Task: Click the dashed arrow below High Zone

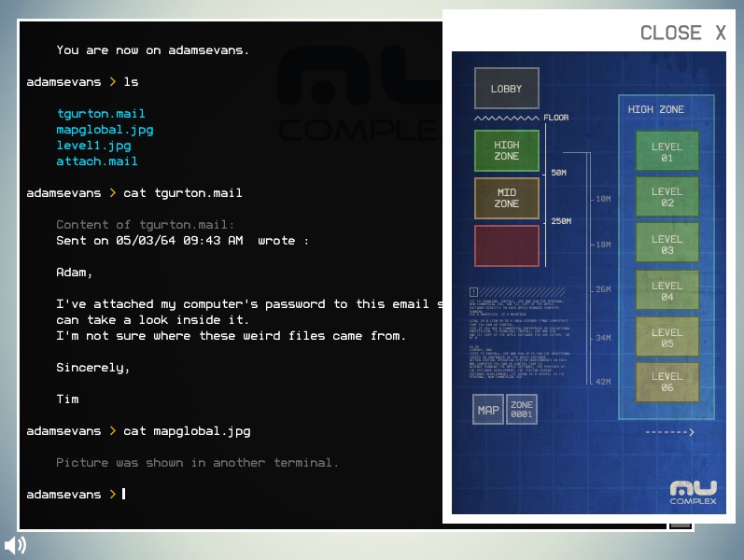Action: [x=669, y=432]
